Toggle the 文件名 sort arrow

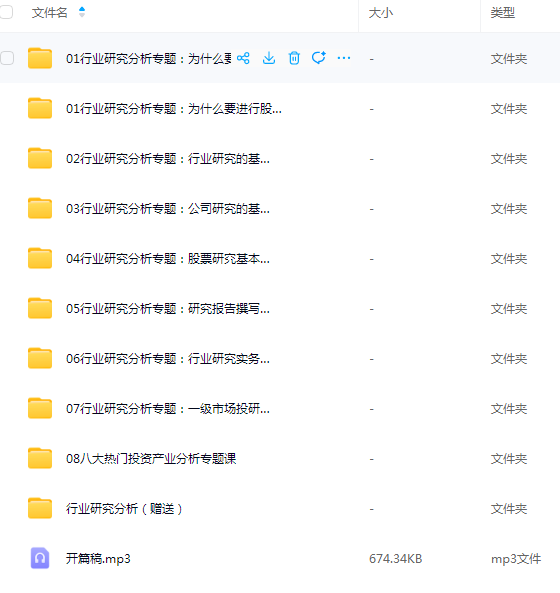(x=82, y=12)
